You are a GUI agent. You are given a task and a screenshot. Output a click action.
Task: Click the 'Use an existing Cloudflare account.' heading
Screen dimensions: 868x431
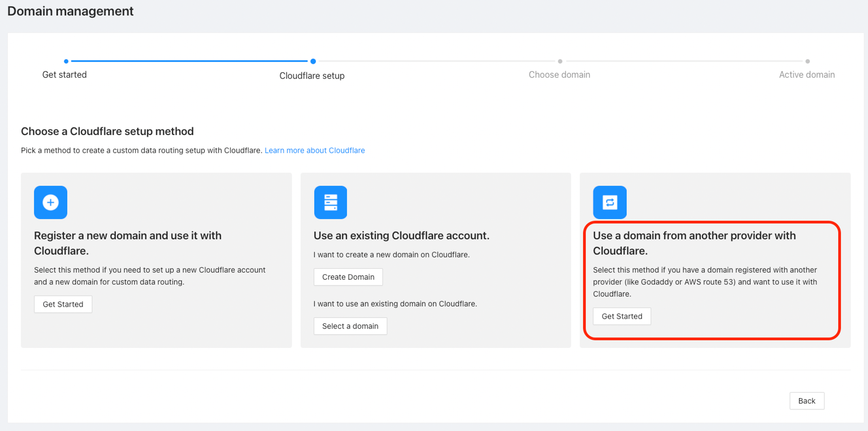point(401,235)
